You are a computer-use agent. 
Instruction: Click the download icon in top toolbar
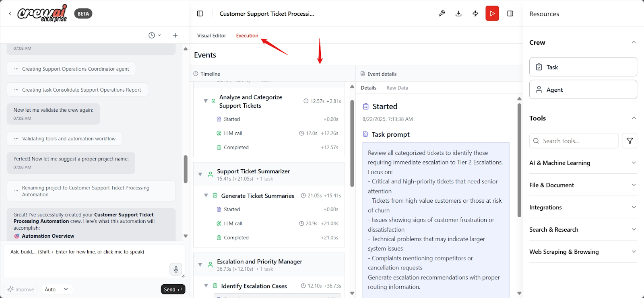458,14
